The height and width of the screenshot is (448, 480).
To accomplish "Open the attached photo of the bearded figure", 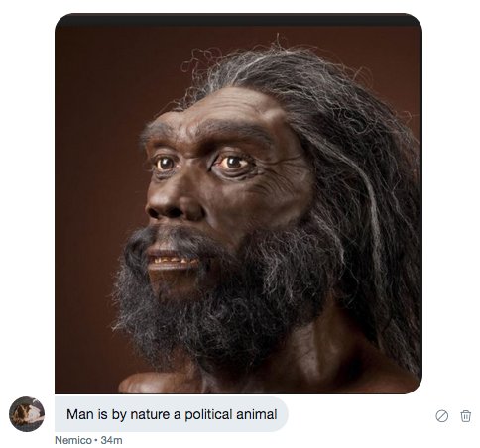I will click(238, 203).
